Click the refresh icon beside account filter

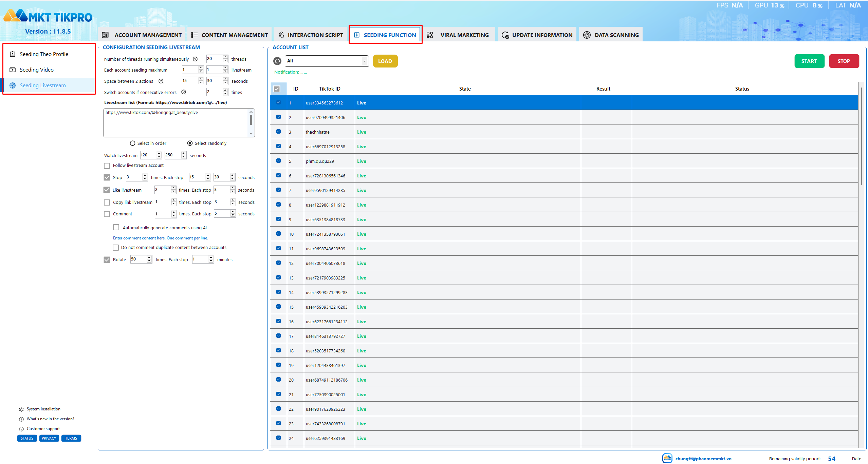click(277, 61)
